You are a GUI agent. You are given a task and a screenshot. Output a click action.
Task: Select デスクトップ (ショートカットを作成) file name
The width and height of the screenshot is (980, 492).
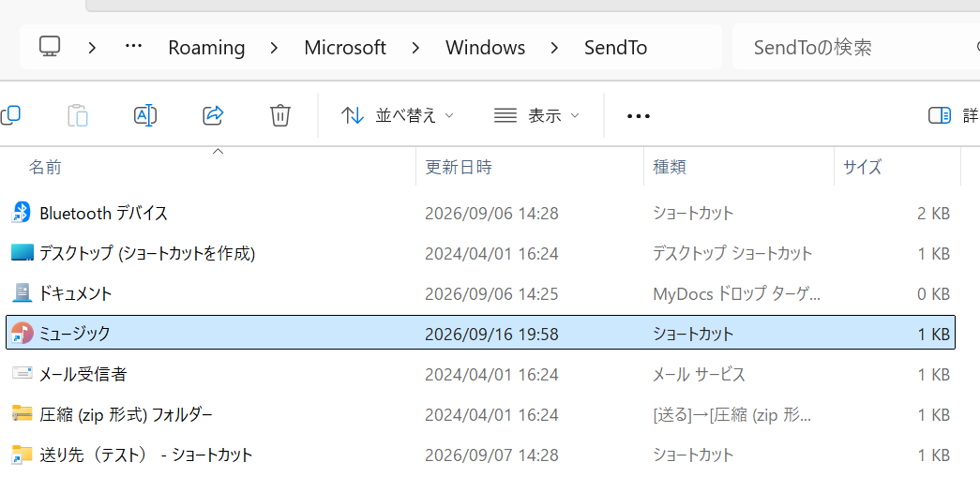point(147,253)
